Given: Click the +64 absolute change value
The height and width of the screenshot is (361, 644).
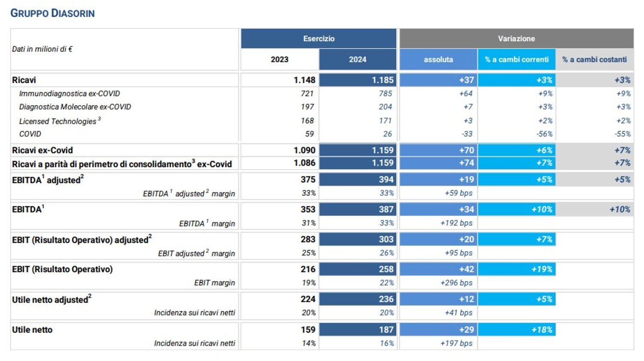Looking at the screenshot, I should point(465,94).
